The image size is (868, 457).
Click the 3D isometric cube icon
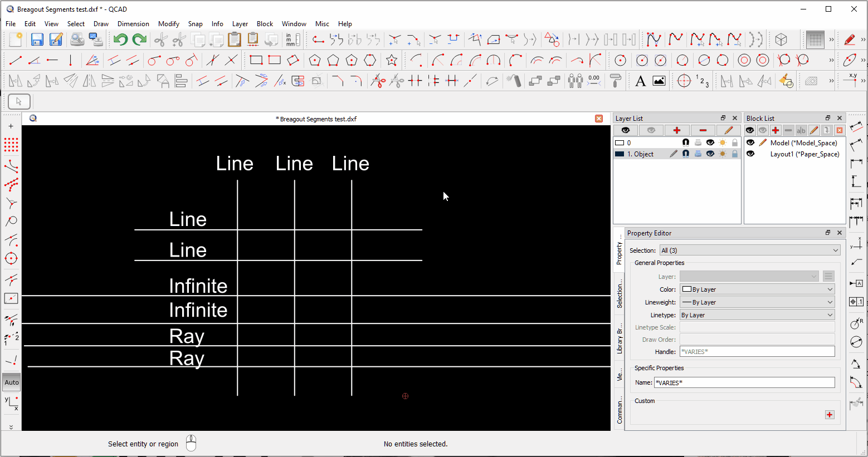click(x=781, y=40)
